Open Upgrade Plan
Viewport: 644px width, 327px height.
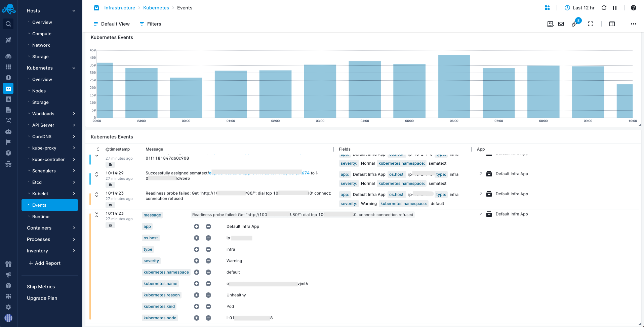pos(42,298)
